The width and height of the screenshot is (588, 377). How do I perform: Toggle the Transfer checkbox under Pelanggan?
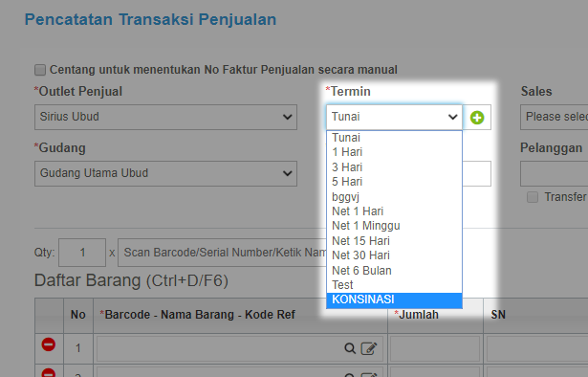point(533,197)
